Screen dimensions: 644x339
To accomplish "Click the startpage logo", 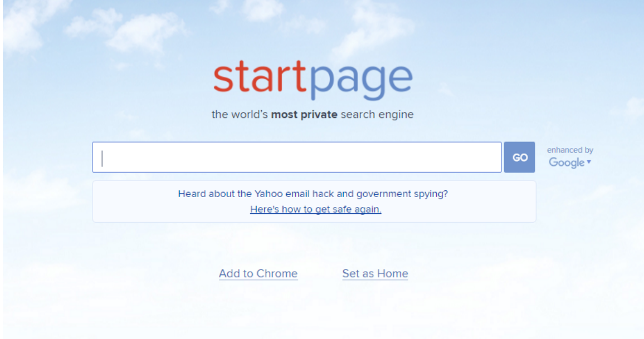I will pos(313,80).
